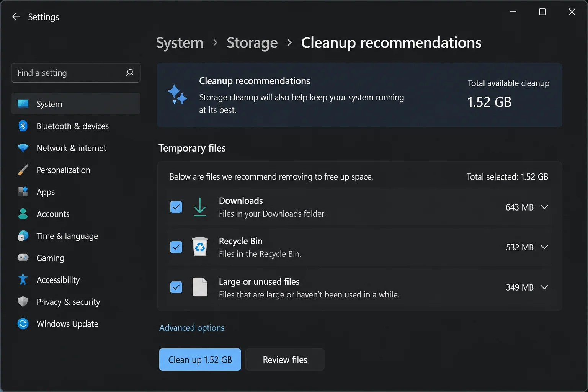
Task: Click the Windows Update sync icon
Action: click(x=23, y=324)
